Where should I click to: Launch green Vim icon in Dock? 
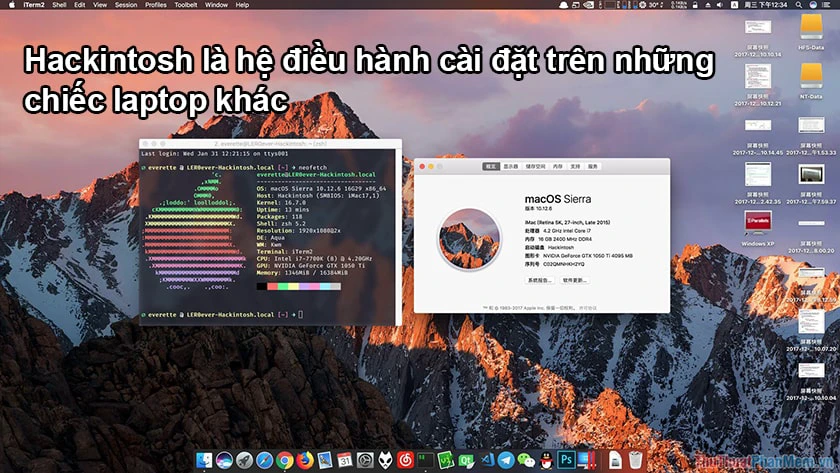446,460
